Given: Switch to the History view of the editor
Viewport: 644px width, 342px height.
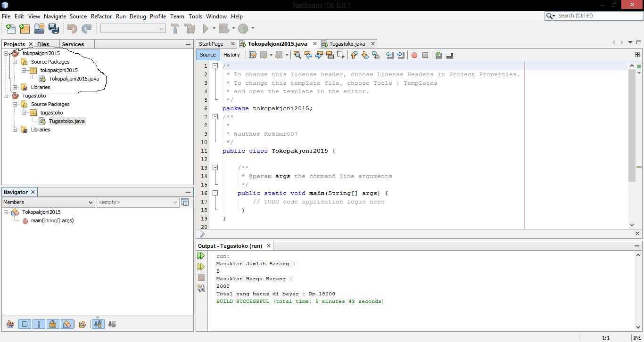Looking at the screenshot, I should coord(231,55).
